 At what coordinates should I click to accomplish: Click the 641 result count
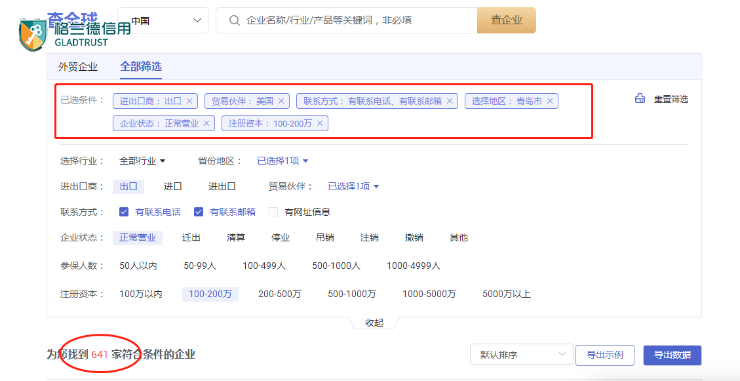100,354
